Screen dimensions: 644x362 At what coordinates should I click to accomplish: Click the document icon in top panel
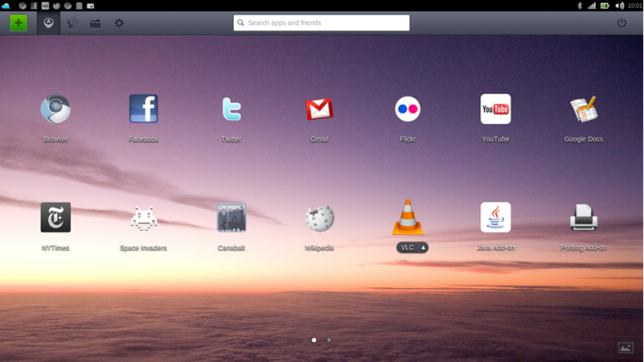[80, 6]
